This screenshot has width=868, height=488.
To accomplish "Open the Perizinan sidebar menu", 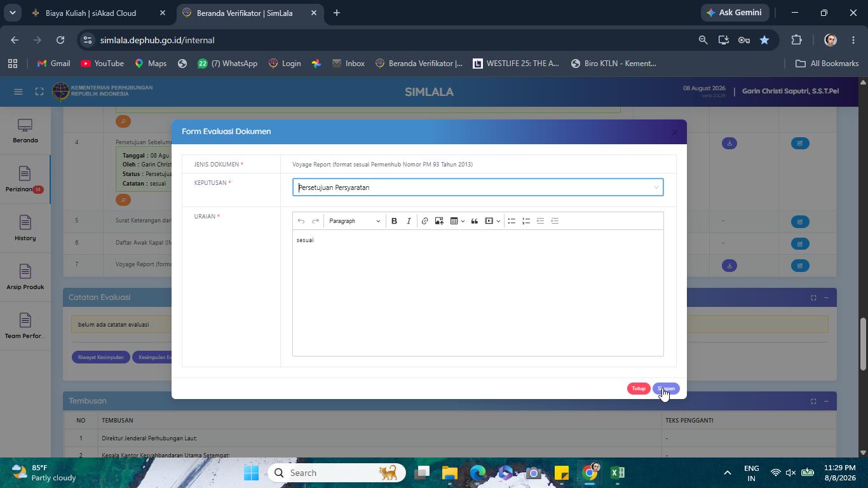I will [x=25, y=180].
